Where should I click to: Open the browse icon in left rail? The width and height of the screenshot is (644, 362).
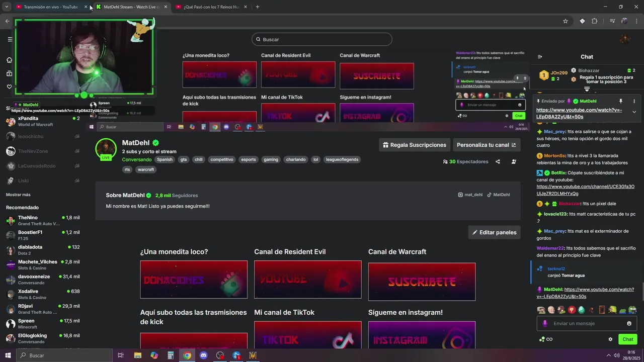(x=9, y=73)
